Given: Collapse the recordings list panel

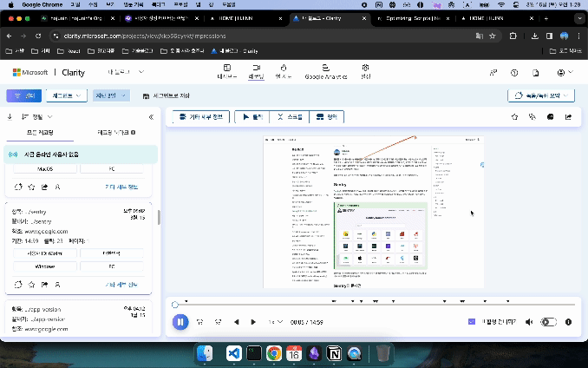Looking at the screenshot, I should click(x=151, y=117).
